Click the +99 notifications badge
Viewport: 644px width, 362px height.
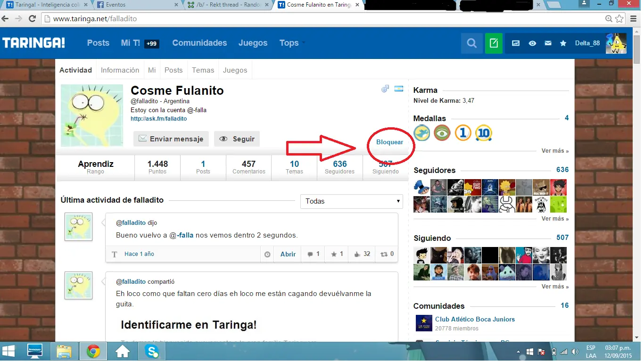pyautogui.click(x=151, y=44)
